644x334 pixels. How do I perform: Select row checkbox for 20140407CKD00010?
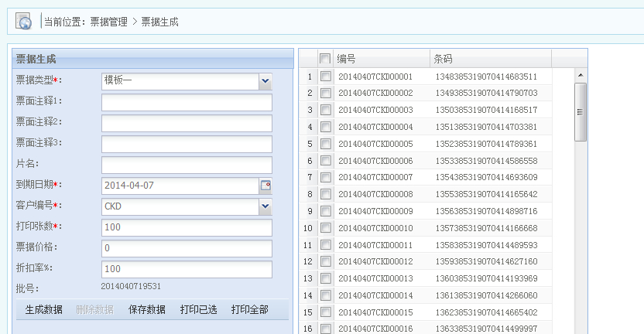(326, 228)
